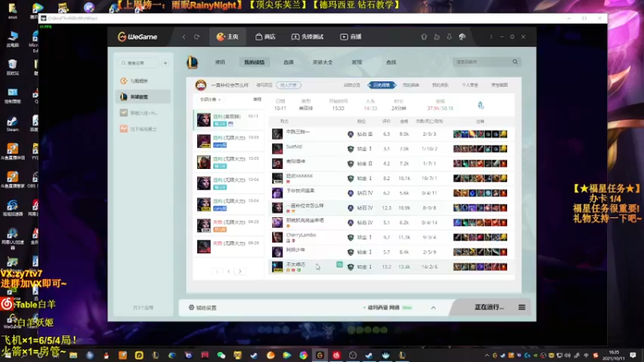Open the 主页 home tab
Image resolution: width=644 pixels, height=362 pixels.
point(228,37)
